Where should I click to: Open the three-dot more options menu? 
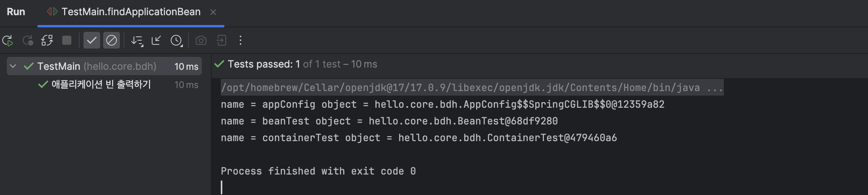coord(241,41)
